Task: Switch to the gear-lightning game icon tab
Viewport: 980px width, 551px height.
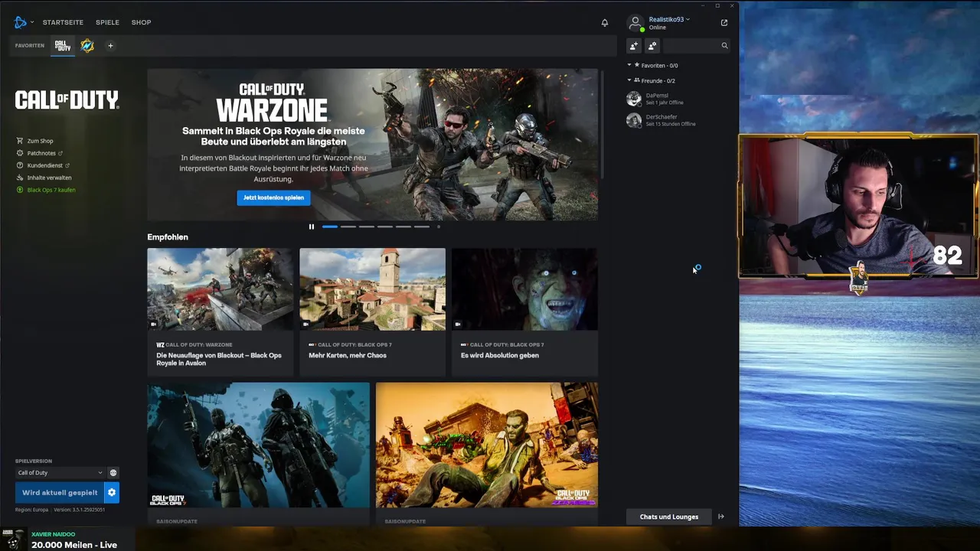Action: tap(87, 46)
